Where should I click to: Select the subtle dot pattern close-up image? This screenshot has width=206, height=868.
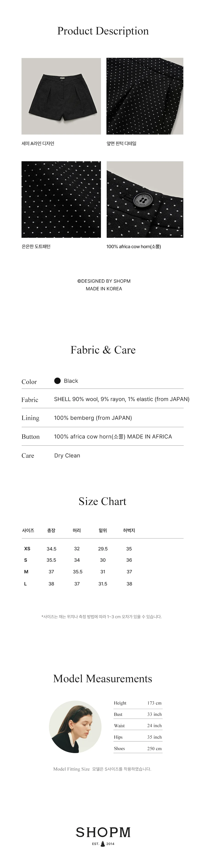pyautogui.click(x=61, y=199)
